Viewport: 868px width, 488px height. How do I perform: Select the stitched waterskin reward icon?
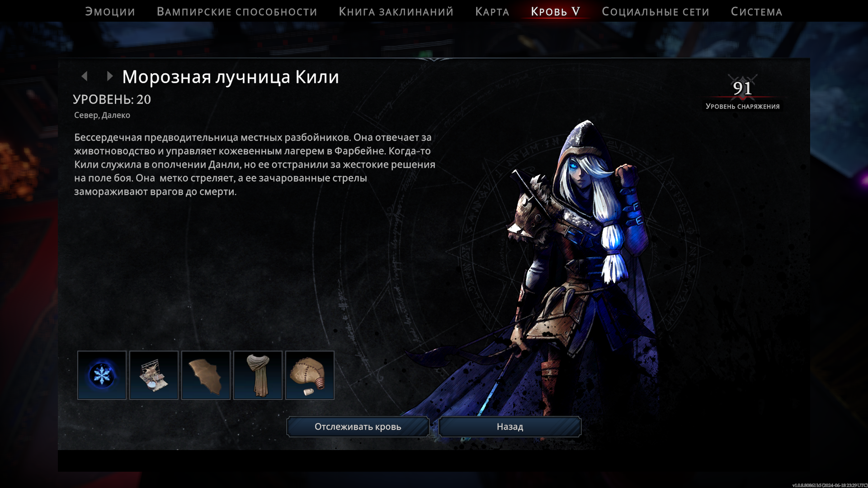[x=310, y=375]
